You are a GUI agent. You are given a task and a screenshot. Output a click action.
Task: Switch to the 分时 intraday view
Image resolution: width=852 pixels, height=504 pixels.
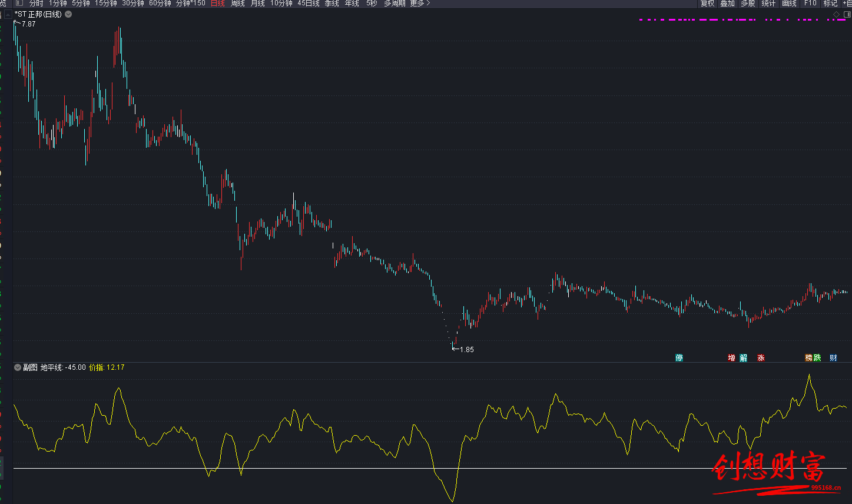coord(36,4)
